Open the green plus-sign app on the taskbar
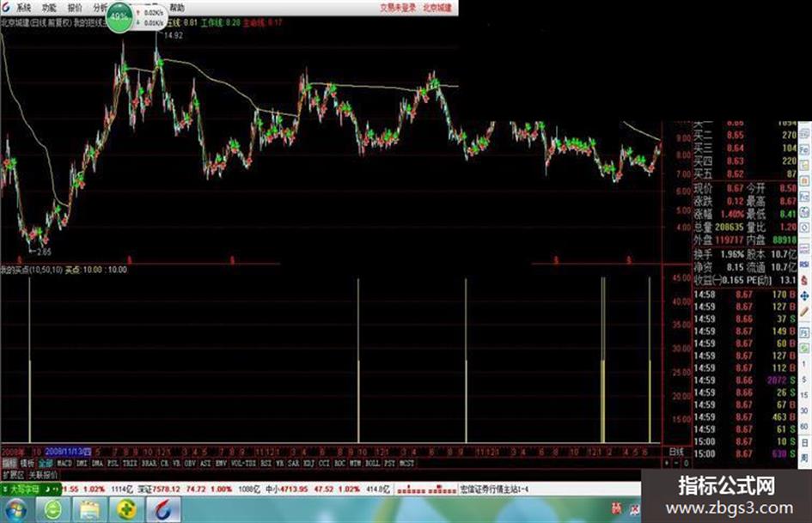The image size is (812, 523). click(126, 510)
